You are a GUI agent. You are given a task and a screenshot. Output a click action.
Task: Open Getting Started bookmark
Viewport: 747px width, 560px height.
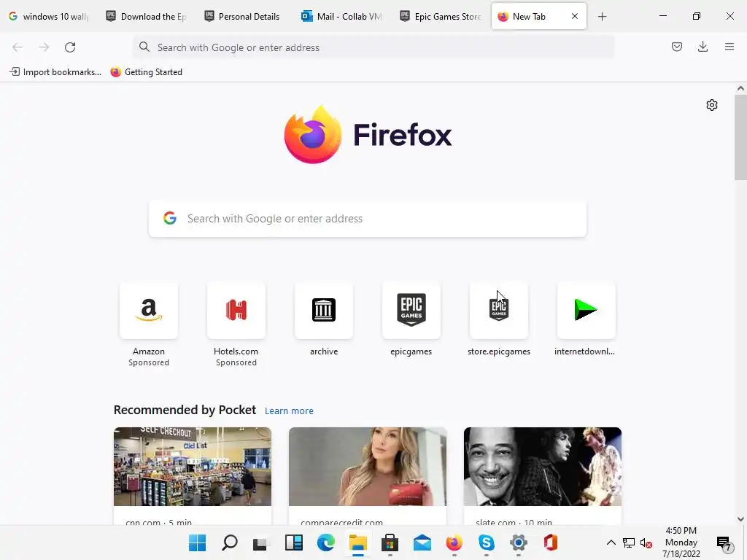pyautogui.click(x=146, y=72)
